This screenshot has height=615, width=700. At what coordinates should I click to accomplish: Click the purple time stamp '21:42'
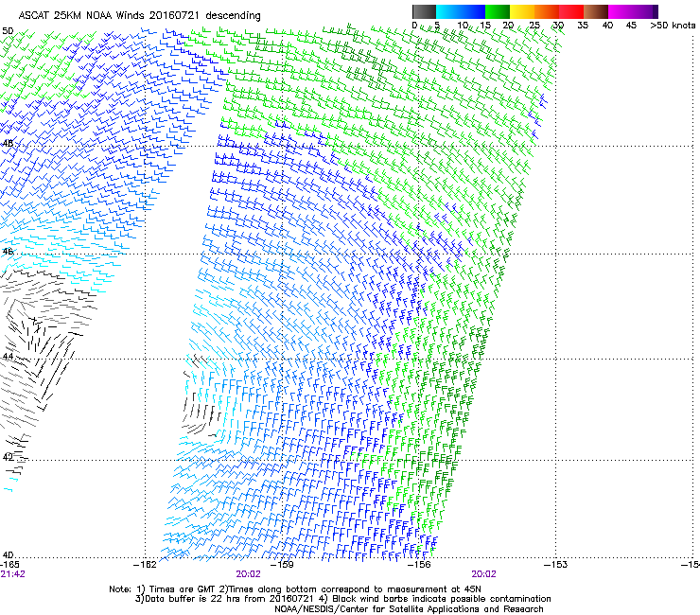(13, 574)
